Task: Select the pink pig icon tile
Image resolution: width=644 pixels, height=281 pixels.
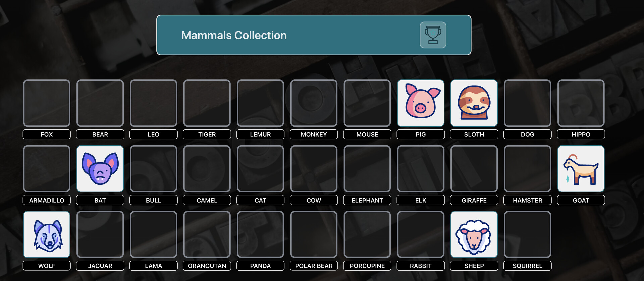Action: click(421, 103)
